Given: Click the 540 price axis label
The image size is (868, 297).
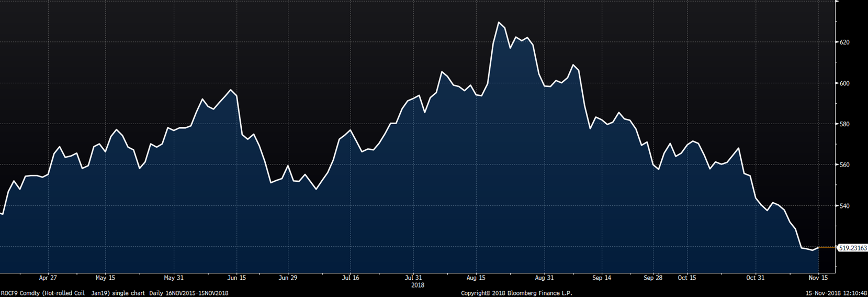Looking at the screenshot, I should (x=844, y=206).
